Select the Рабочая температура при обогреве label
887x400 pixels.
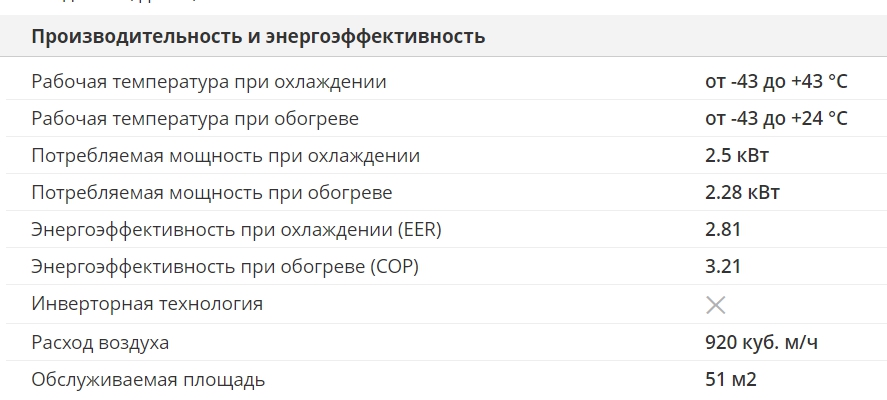click(x=195, y=119)
